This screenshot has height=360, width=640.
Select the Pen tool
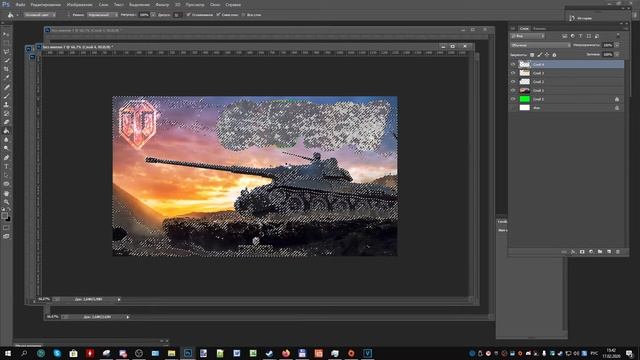point(6,158)
